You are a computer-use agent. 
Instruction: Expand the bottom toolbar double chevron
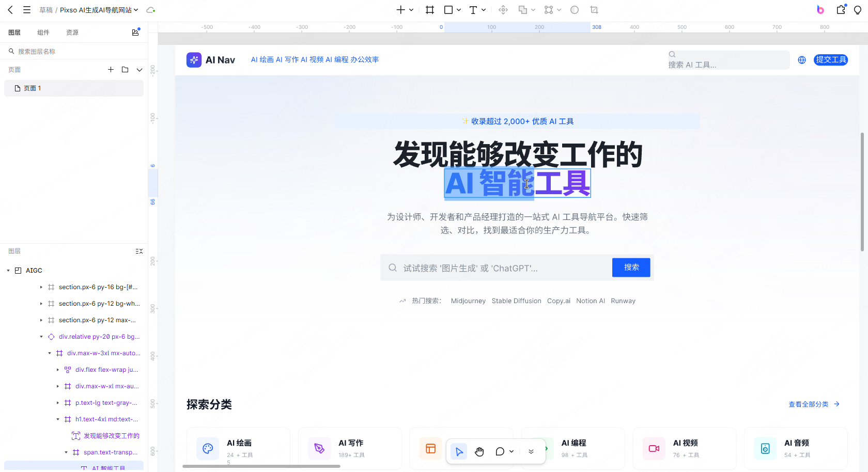[x=531, y=451]
